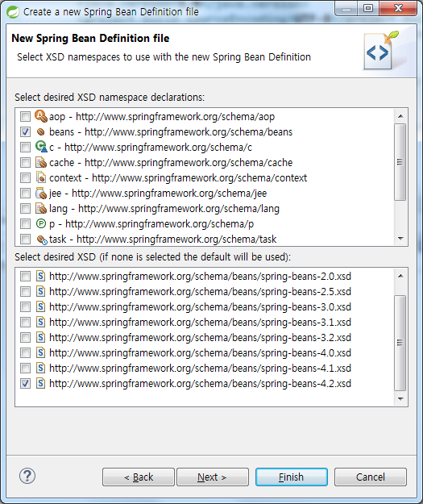Select the jee schema row text

(158, 194)
